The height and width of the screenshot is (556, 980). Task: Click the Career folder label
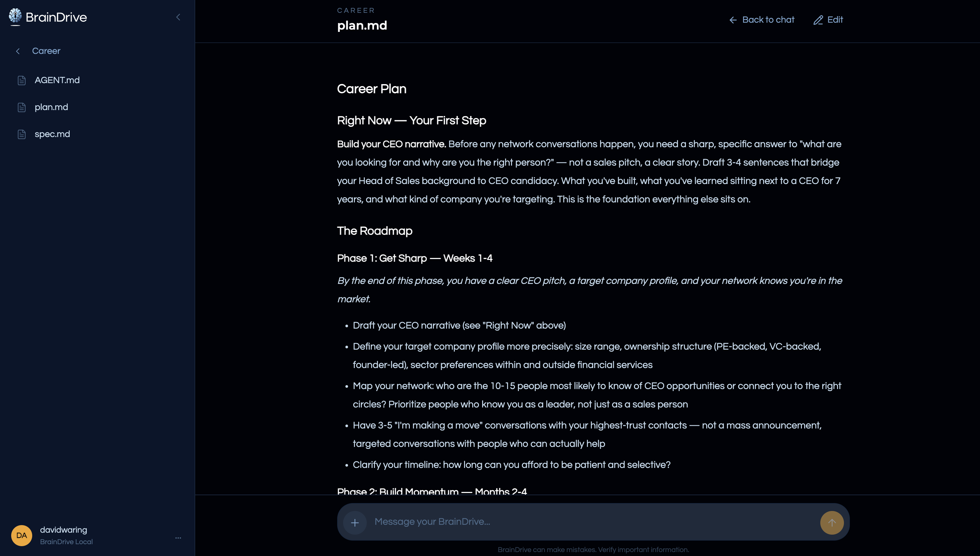(x=46, y=51)
